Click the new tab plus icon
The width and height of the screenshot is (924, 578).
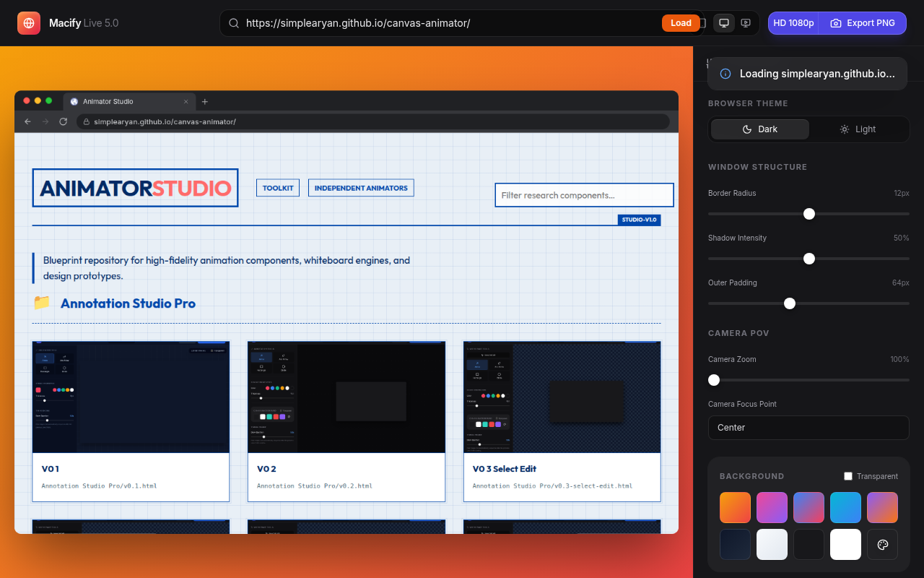point(205,102)
